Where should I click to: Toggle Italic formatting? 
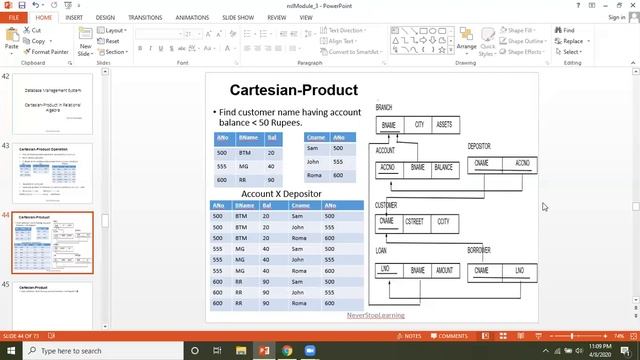pyautogui.click(x=150, y=49)
